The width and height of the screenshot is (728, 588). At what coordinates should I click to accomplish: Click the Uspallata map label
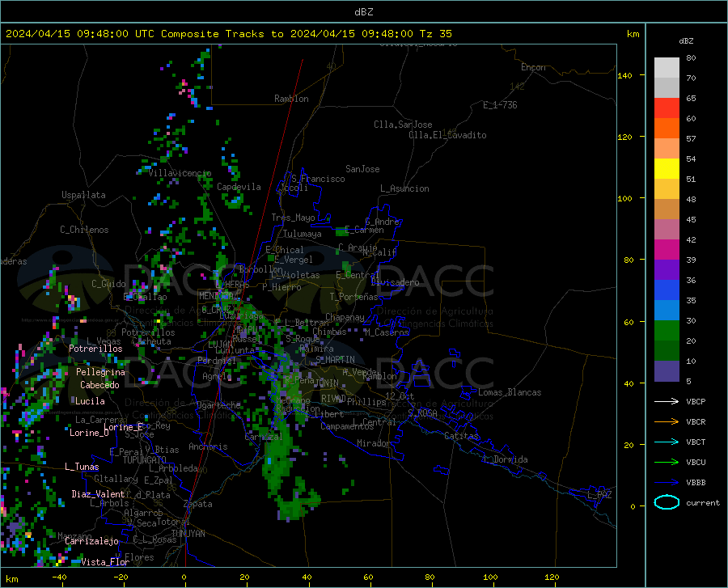click(x=83, y=195)
